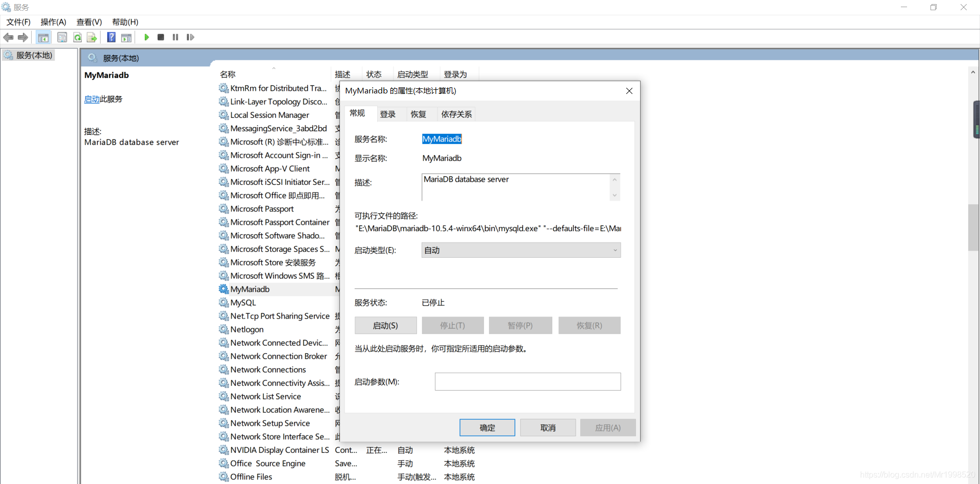Image resolution: width=980 pixels, height=484 pixels.
Task: Click the Forward arrow toolbar icon
Action: 22,37
